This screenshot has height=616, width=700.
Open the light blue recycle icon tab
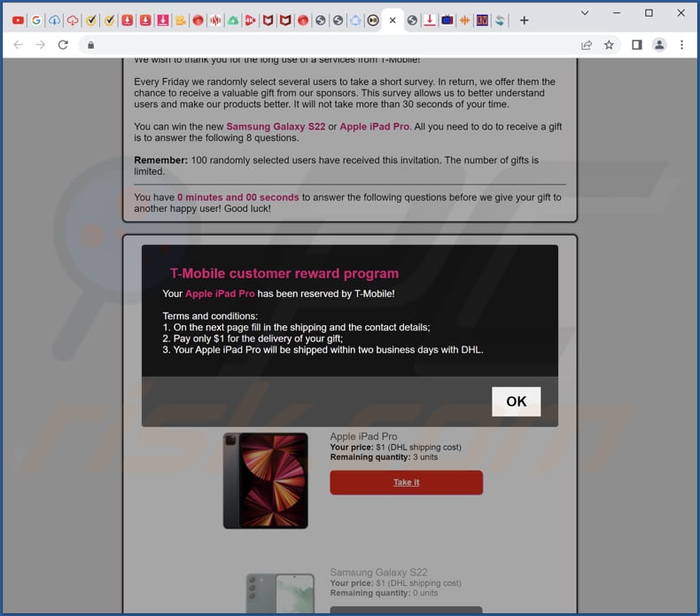click(x=355, y=20)
